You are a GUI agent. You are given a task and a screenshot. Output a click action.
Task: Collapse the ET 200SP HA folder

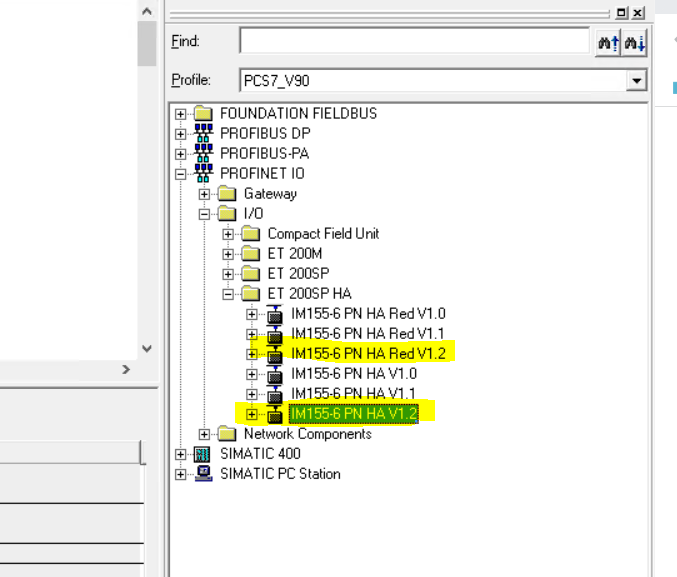pos(228,294)
